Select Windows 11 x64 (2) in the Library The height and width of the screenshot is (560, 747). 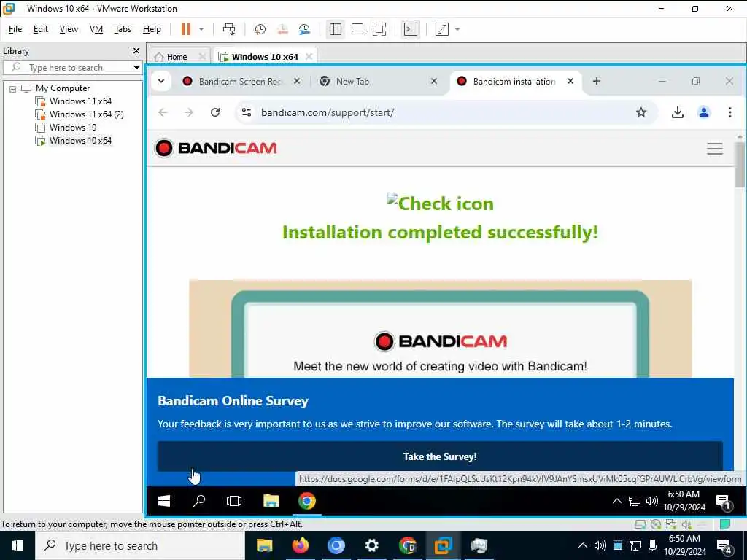(86, 114)
